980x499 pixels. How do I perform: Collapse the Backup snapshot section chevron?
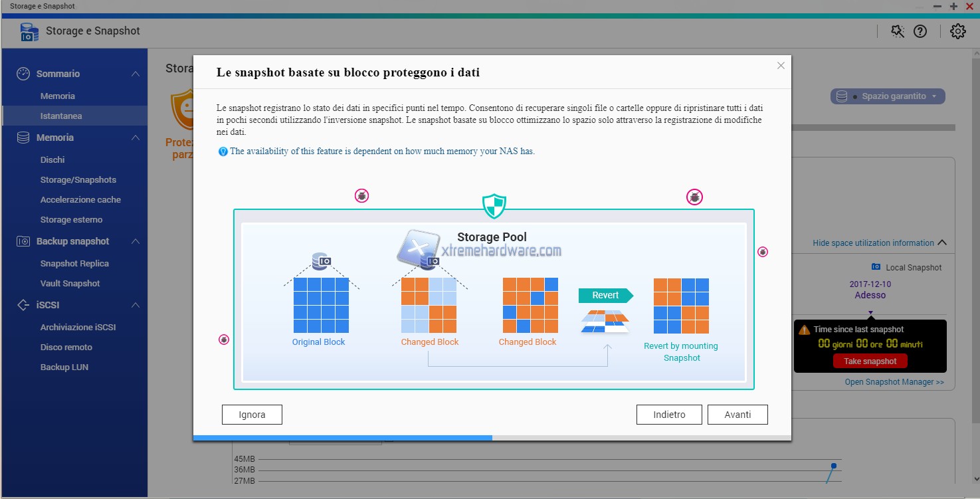click(136, 241)
